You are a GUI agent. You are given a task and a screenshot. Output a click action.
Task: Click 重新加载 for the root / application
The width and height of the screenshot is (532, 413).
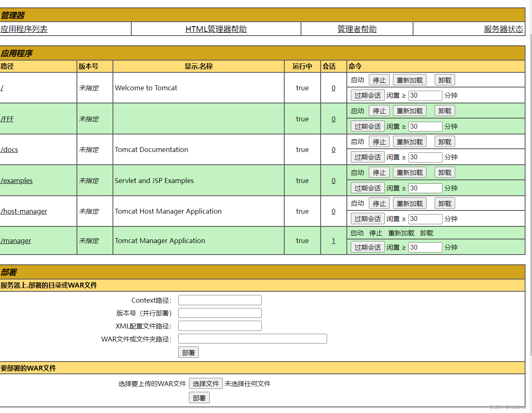(410, 80)
